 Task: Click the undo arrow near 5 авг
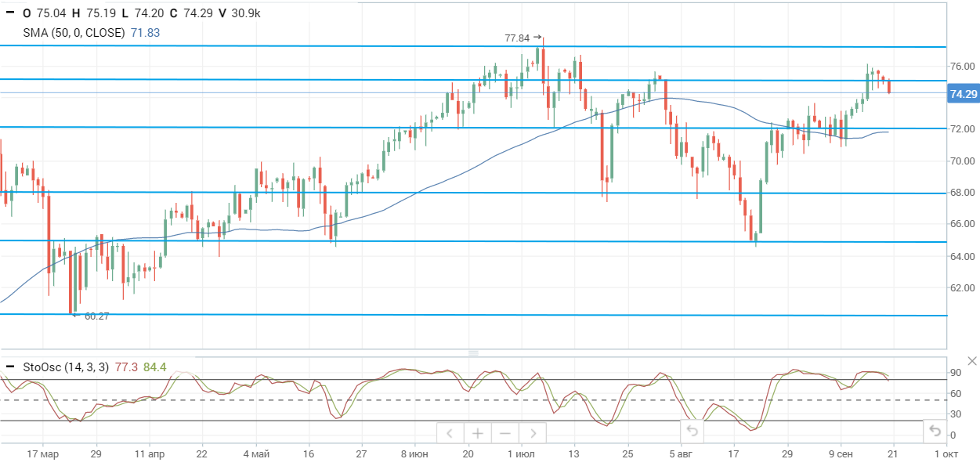(x=692, y=430)
